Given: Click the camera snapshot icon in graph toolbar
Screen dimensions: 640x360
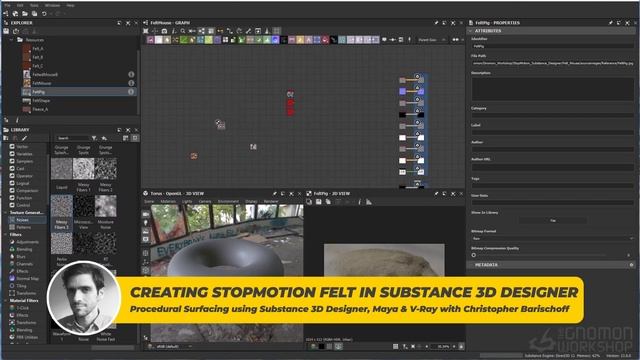Looking at the screenshot, I should (164, 31).
